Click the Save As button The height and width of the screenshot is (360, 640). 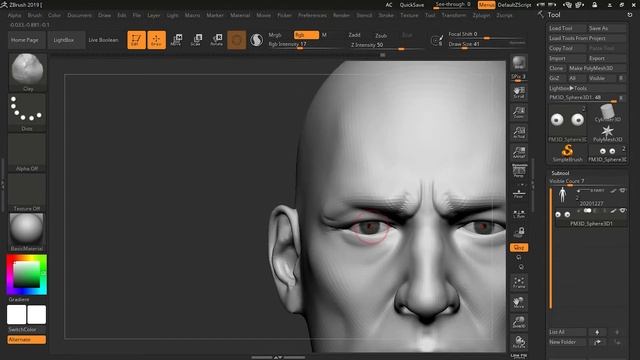[x=606, y=28]
